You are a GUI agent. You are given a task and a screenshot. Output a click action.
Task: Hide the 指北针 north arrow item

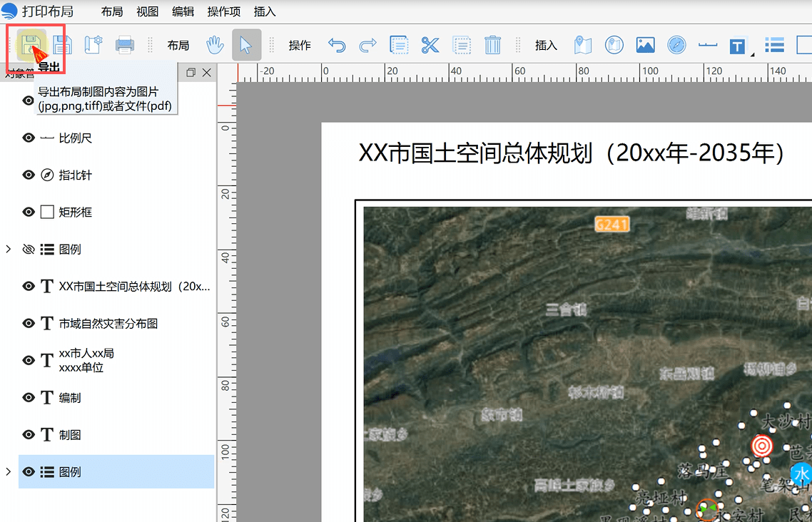[x=29, y=175]
